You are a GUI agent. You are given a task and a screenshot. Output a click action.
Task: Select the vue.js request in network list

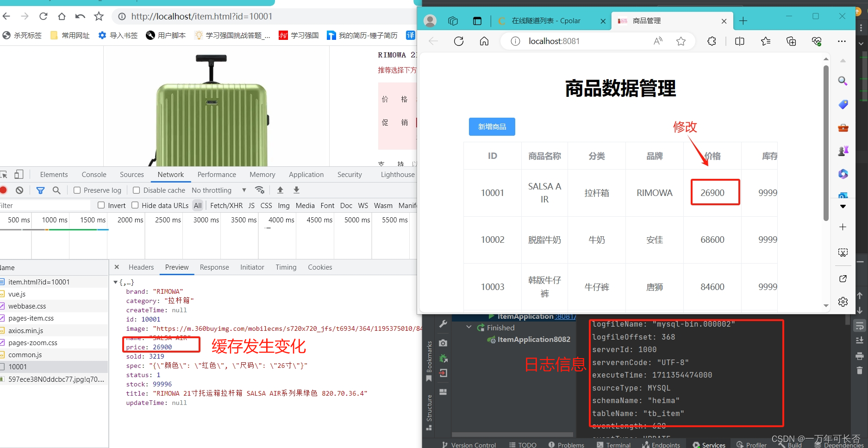click(54, 294)
